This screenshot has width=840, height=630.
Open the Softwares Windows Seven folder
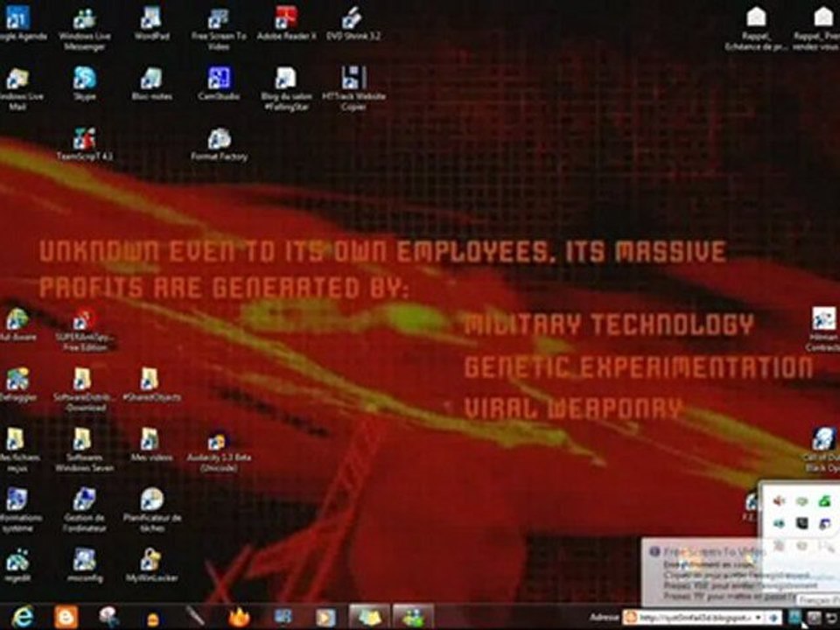pos(85,450)
